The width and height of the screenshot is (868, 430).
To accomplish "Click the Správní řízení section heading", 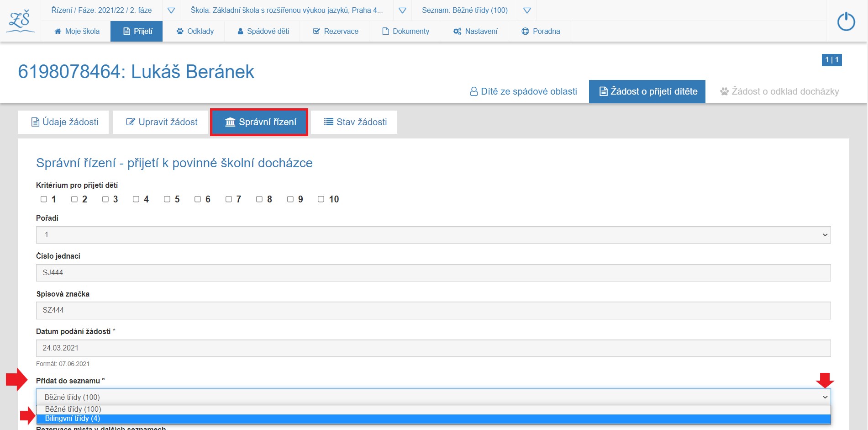I will (x=174, y=163).
